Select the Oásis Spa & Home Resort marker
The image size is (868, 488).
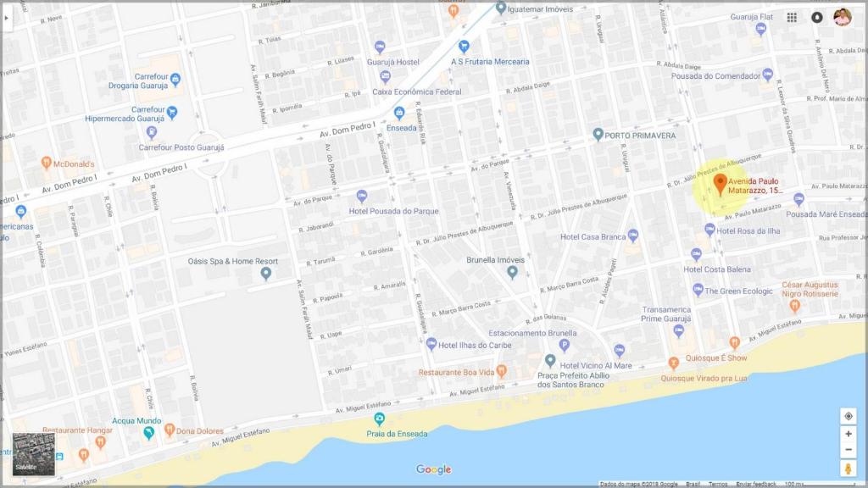pos(265,274)
